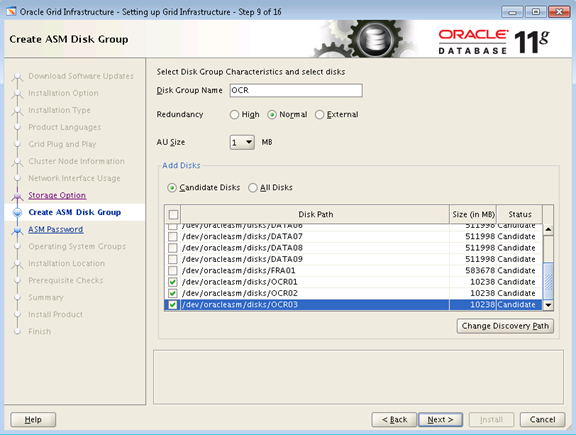
Task: Minimize the installer window
Action: pyautogui.click(x=512, y=12)
